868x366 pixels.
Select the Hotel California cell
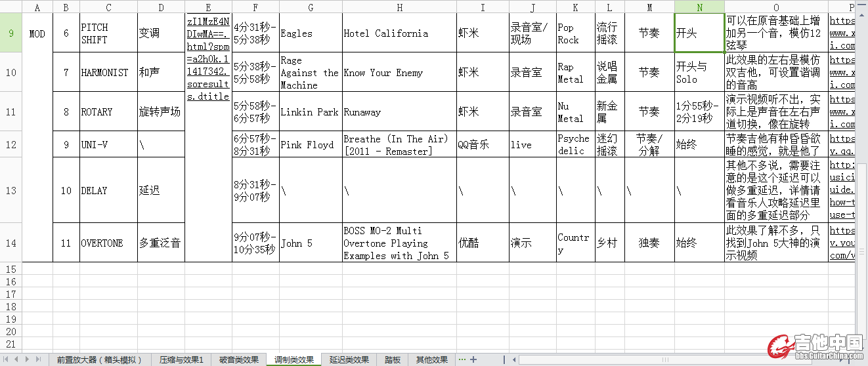click(399, 33)
